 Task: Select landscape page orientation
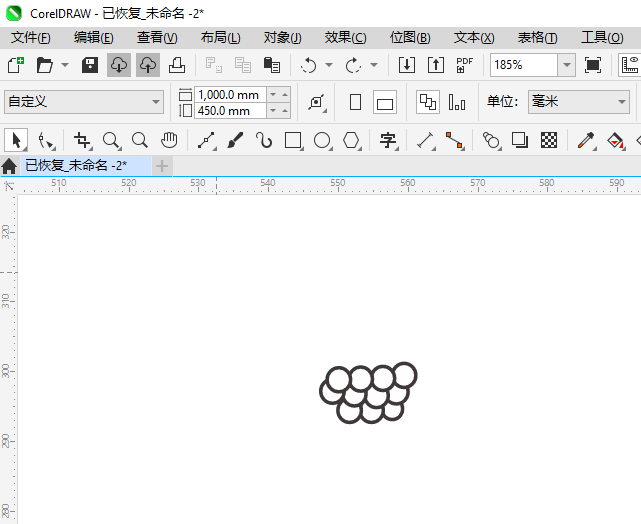tap(385, 102)
